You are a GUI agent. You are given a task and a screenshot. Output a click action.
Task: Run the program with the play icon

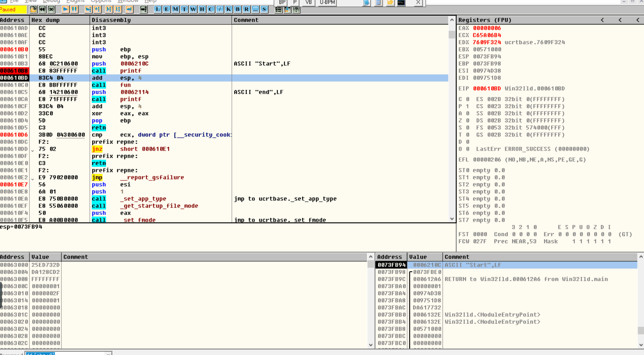pos(65,9)
